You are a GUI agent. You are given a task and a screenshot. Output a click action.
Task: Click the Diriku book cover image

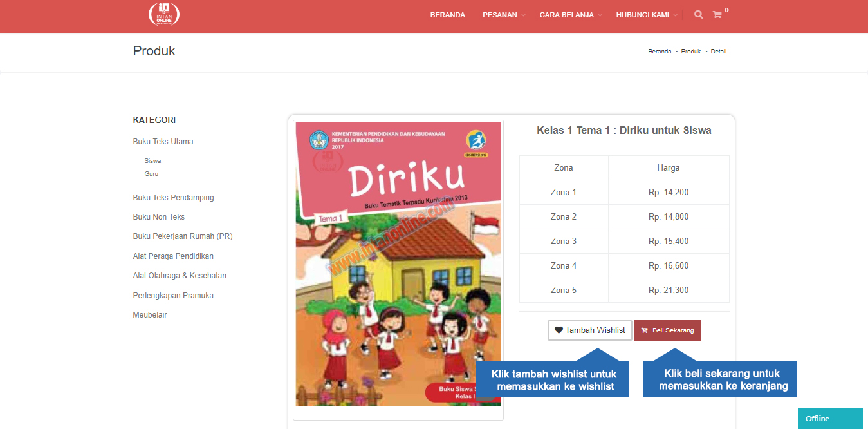pos(398,264)
